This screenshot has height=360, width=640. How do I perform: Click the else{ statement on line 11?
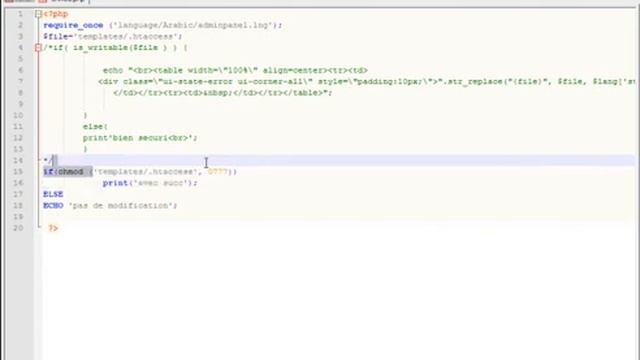click(95, 127)
